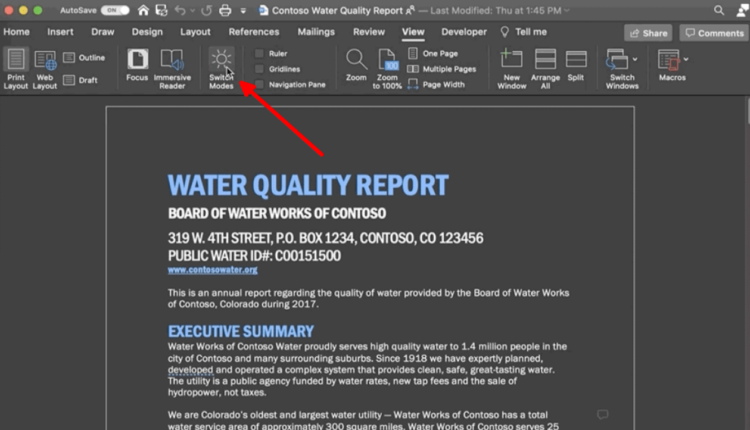The width and height of the screenshot is (750, 430).
Task: Set Zoom to 100%
Action: (x=387, y=69)
